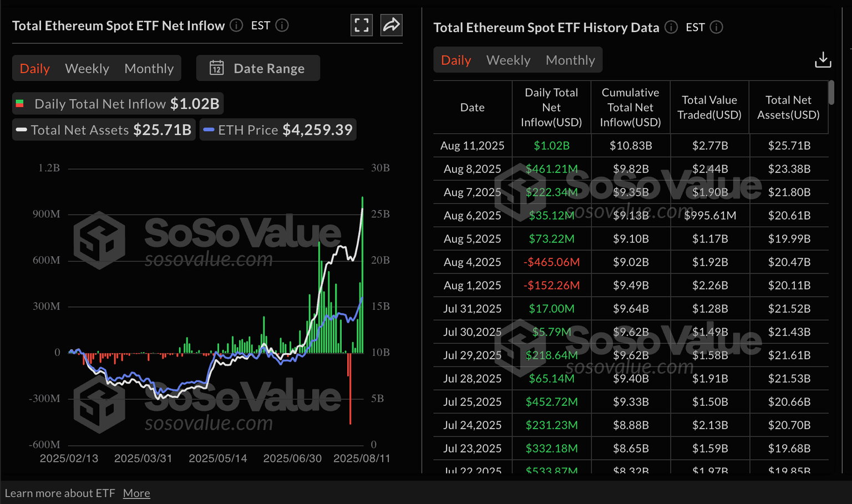Switch chart to Weekly view
Viewport: 852px width, 504px height.
(87, 68)
